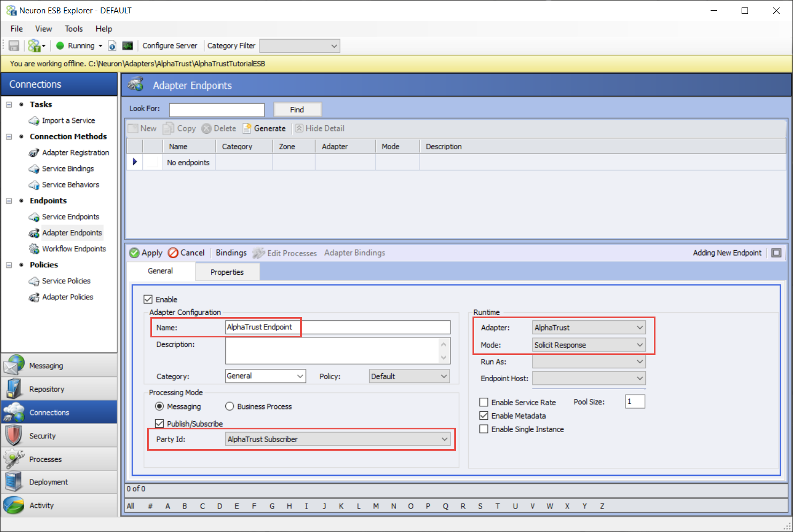Click the Service Endpoints icon
This screenshot has width=793, height=532.
pyautogui.click(x=34, y=217)
